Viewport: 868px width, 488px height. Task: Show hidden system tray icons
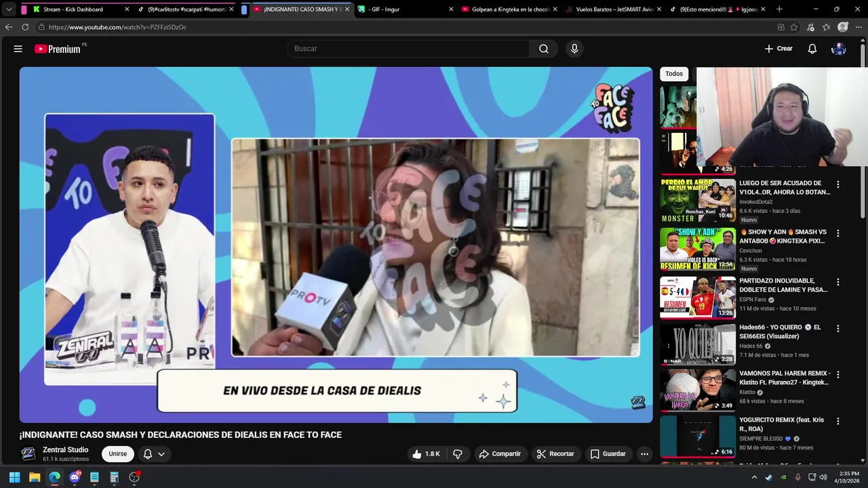[755, 477]
